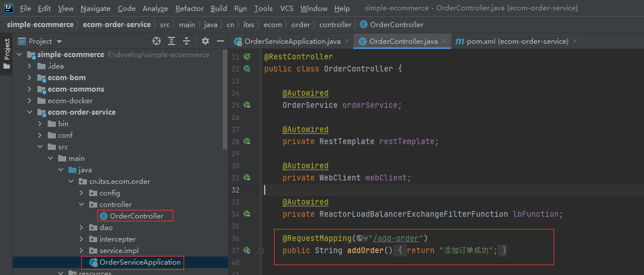Click autowired gutter icon for webClient line 31
Screen dimensions: 644x275
click(x=247, y=178)
